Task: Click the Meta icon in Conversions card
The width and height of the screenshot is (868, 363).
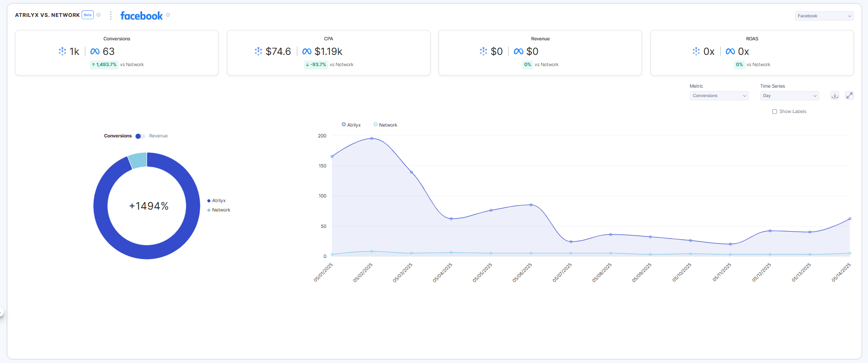Action: [95, 52]
